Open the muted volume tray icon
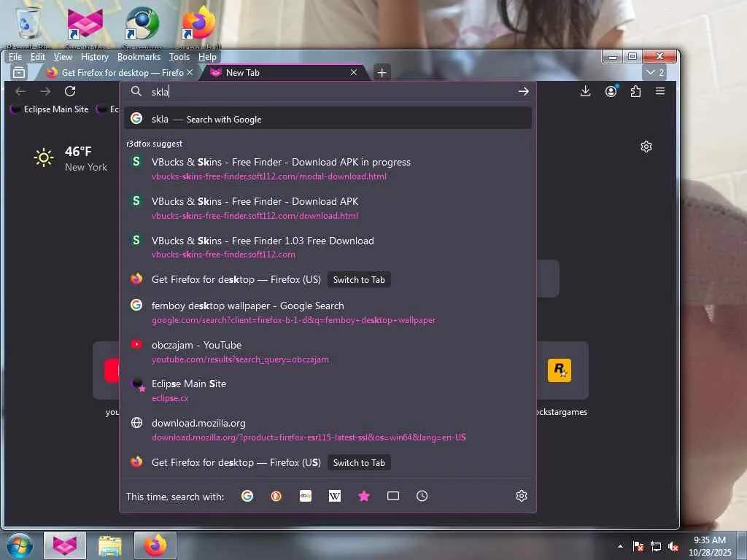The width and height of the screenshot is (747, 560). [x=673, y=547]
